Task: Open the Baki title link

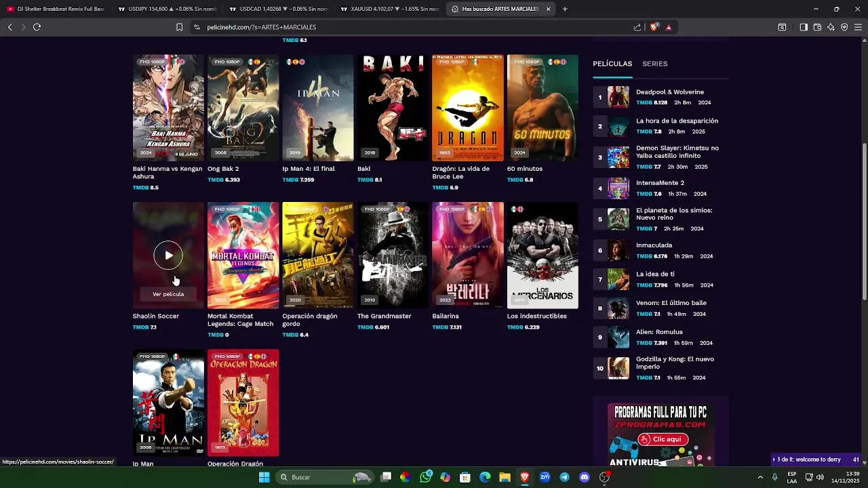Action: click(364, 169)
